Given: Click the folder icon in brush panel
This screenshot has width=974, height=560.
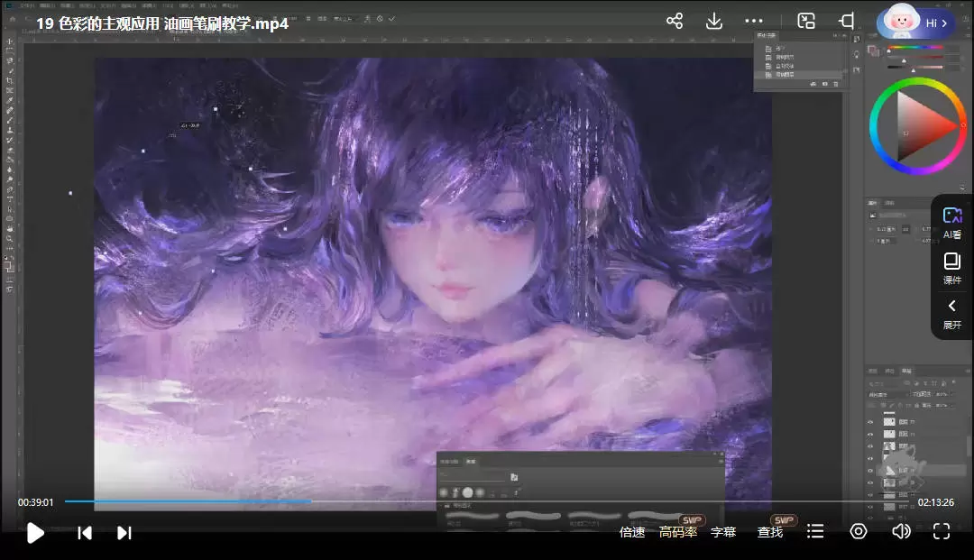Looking at the screenshot, I should tap(514, 477).
